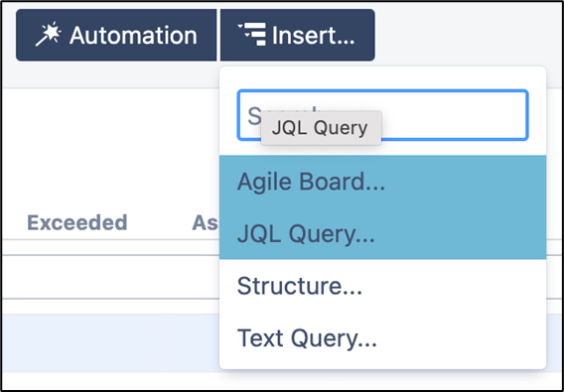Image resolution: width=564 pixels, height=392 pixels.
Task: Click the dropdown's blank area above Search field
Action: pos(382,78)
